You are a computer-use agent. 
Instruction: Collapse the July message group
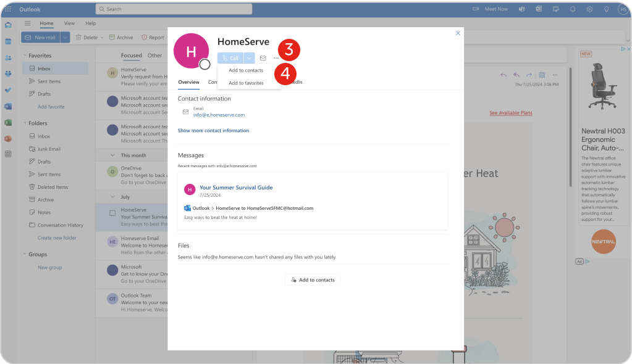[112, 197]
